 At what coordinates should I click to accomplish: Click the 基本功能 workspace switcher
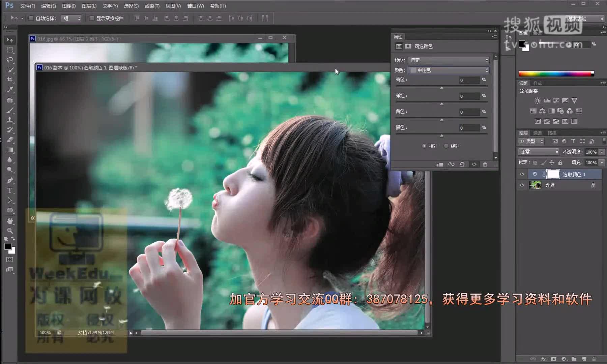click(583, 19)
